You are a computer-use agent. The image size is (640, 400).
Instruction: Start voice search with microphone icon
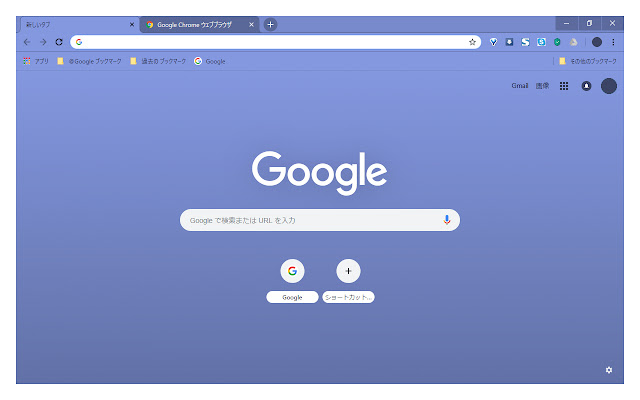(447, 220)
